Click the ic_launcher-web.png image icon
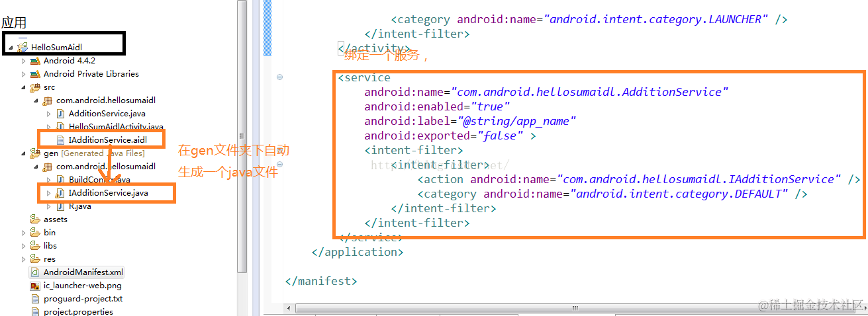 (35, 286)
